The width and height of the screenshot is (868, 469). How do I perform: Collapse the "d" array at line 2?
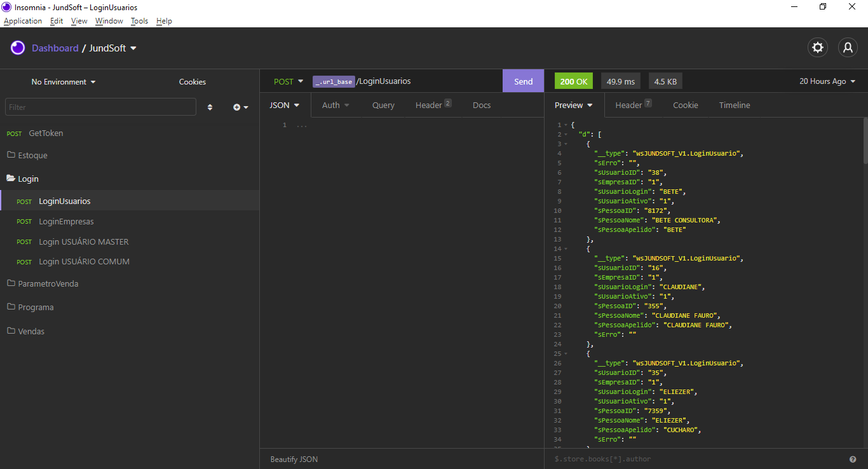566,135
